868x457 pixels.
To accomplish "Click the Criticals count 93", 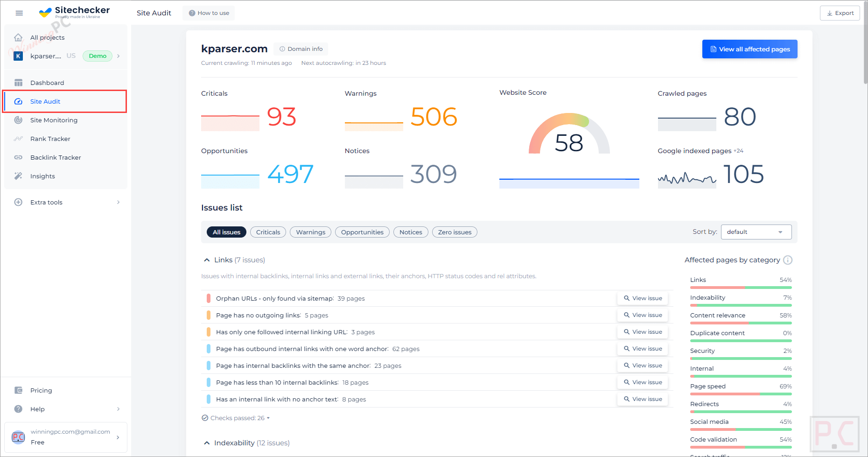I will point(281,117).
